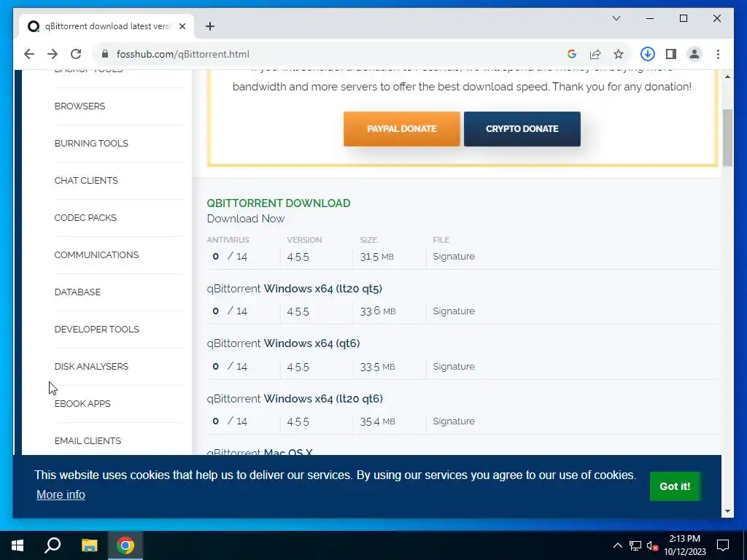Click Signature link in the 35.4 MB row
Image resolution: width=747 pixels, height=560 pixels.
tap(454, 421)
